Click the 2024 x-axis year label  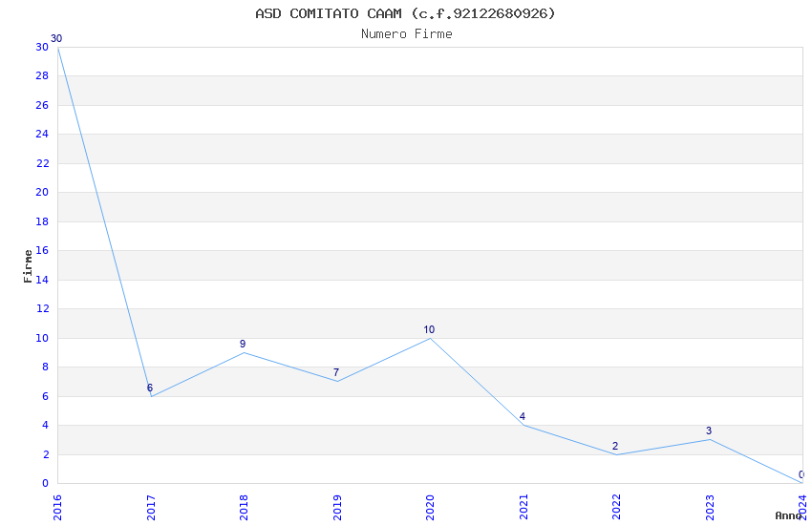point(802,508)
